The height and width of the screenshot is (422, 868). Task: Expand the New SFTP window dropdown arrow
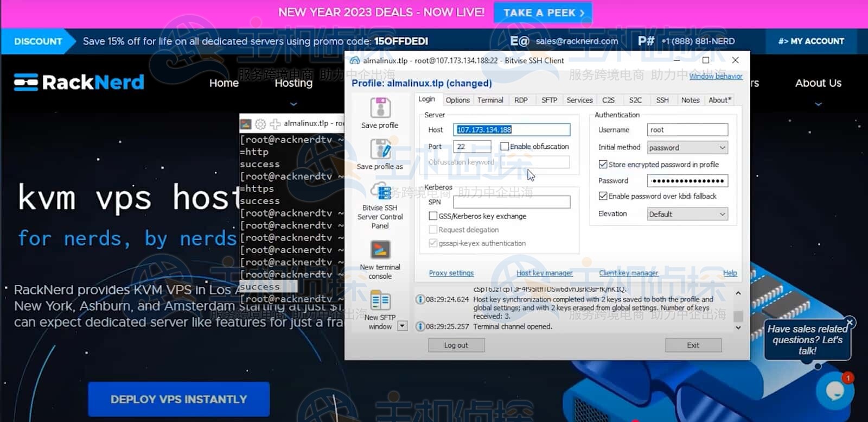pyautogui.click(x=402, y=326)
